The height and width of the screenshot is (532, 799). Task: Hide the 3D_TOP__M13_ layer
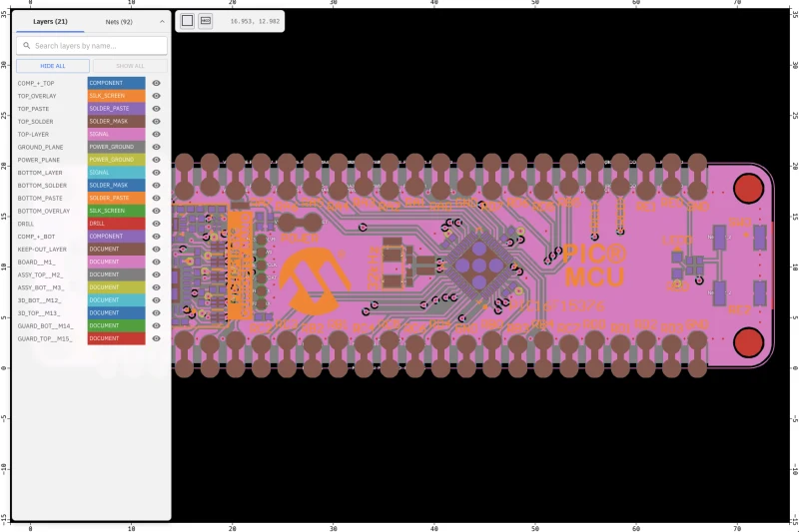click(x=157, y=312)
